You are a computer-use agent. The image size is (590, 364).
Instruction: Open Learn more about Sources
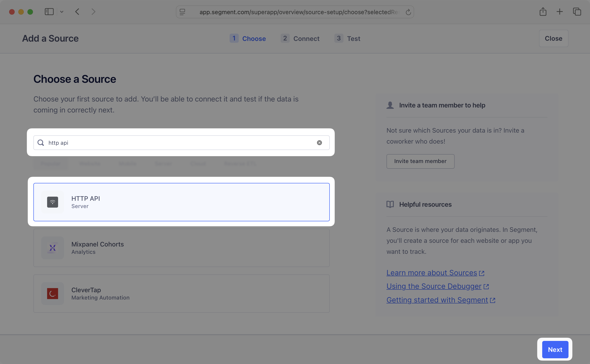pyautogui.click(x=432, y=273)
